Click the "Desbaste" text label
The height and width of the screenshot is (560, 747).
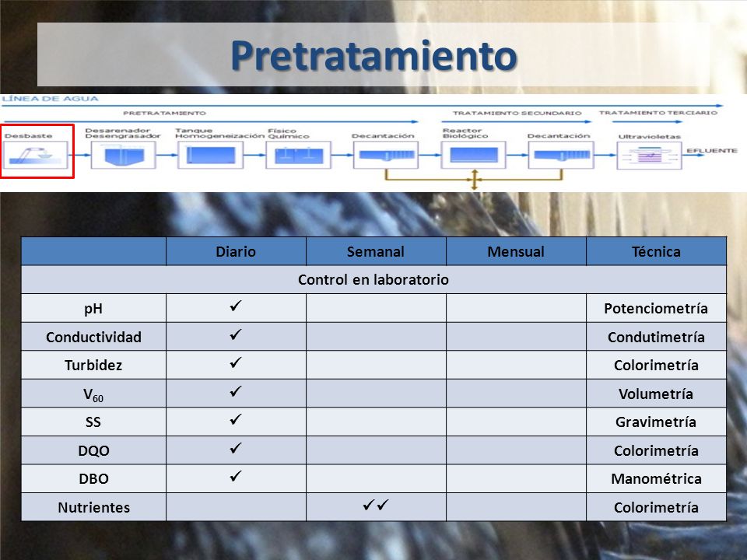click(x=28, y=135)
